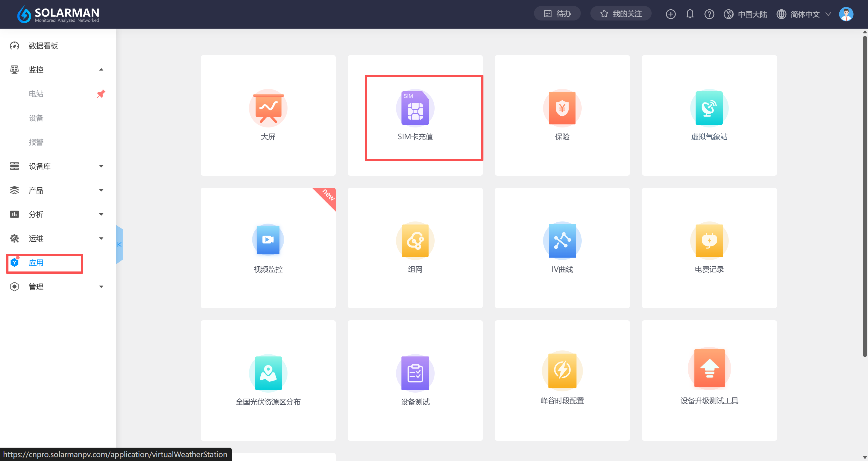Select the 应用 sidebar menu item
Image resolution: width=868 pixels, height=461 pixels.
36,263
